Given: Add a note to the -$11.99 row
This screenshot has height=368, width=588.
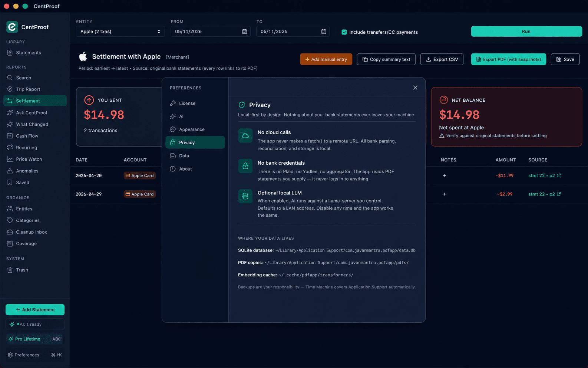Looking at the screenshot, I should [x=445, y=175].
